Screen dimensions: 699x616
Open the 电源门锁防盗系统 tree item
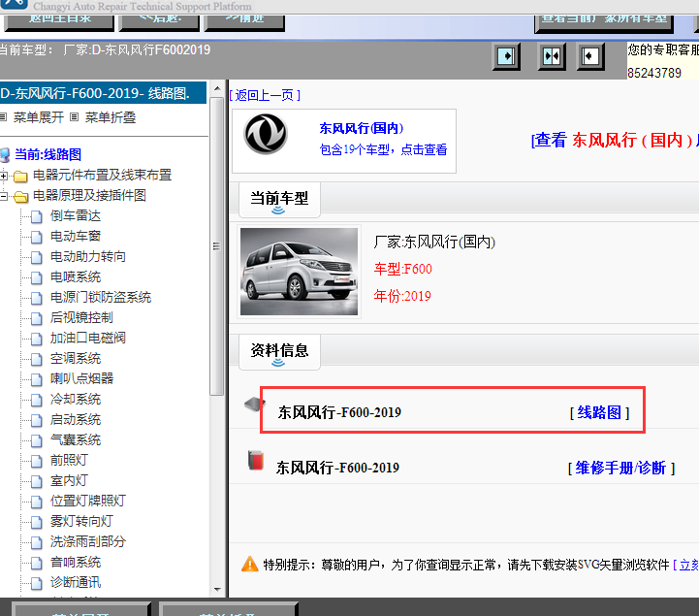click(x=101, y=297)
